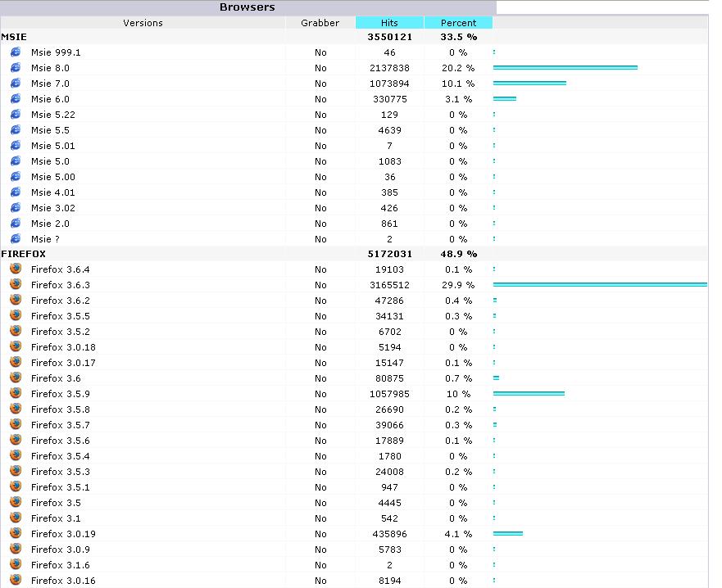Click the Msie 5.0 version label
The height and width of the screenshot is (588, 722).
point(50,161)
